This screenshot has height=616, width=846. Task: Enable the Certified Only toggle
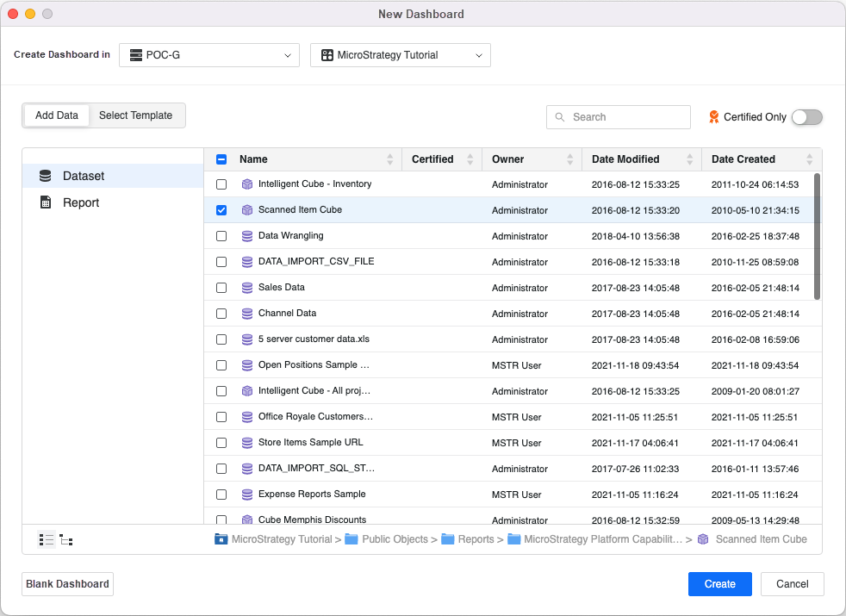click(x=807, y=117)
